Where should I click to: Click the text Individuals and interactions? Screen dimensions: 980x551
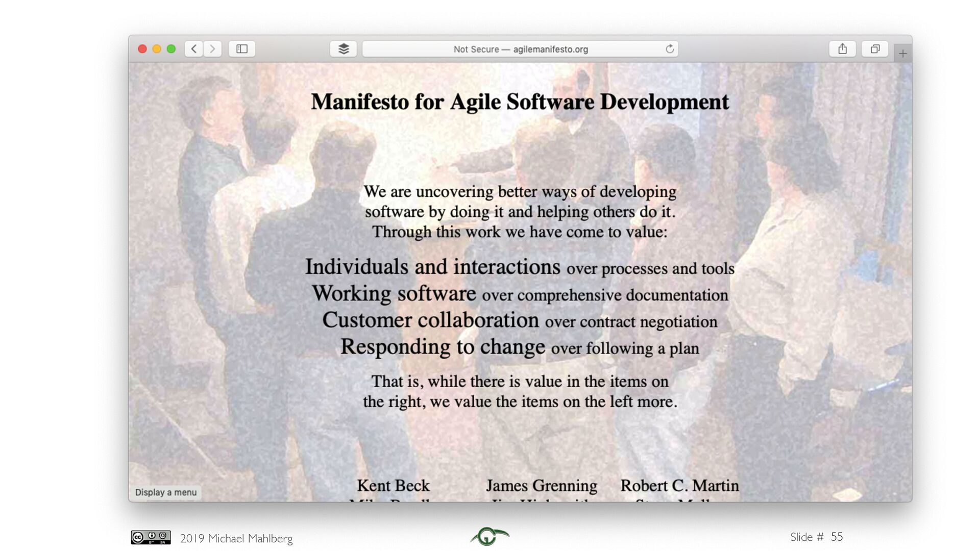(x=433, y=267)
